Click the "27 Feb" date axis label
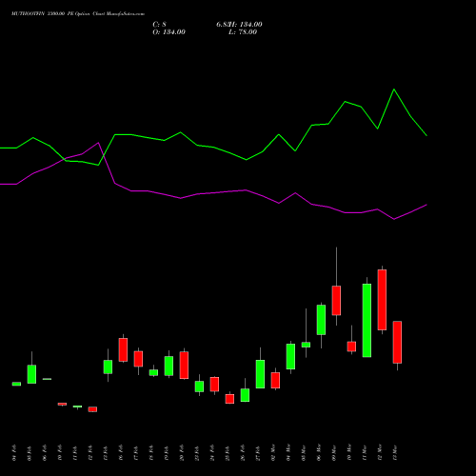The image size is (476, 476). click(x=258, y=452)
